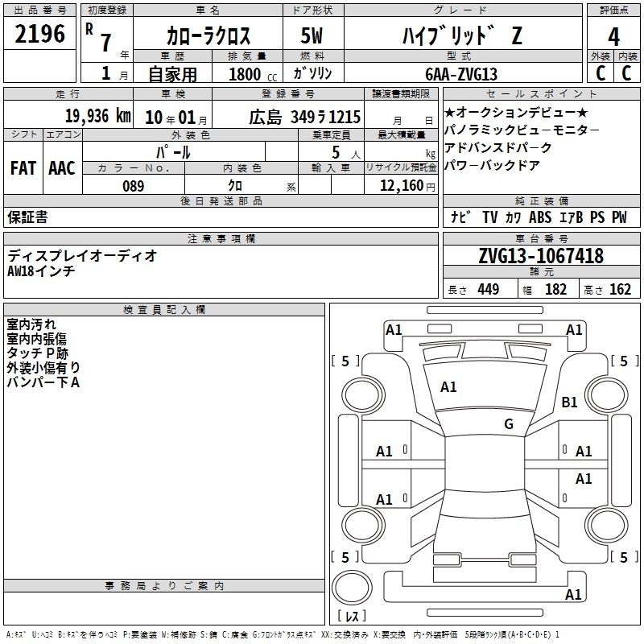Click the lot number 2196
Viewport: 644px width, 644px height.
pos(39,35)
